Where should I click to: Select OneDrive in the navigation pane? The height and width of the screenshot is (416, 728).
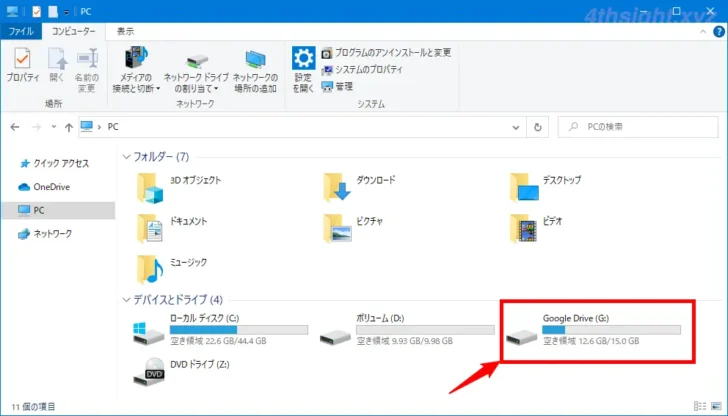coord(44,187)
